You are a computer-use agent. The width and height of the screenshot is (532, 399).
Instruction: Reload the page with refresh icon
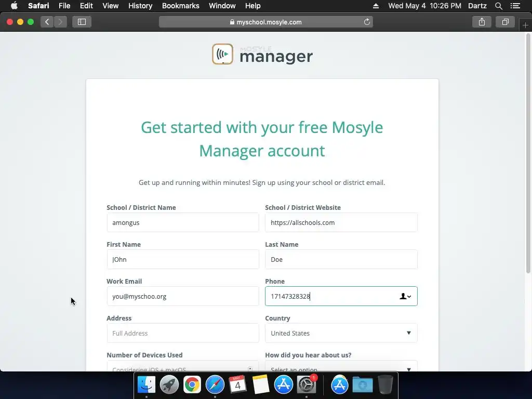tap(367, 22)
